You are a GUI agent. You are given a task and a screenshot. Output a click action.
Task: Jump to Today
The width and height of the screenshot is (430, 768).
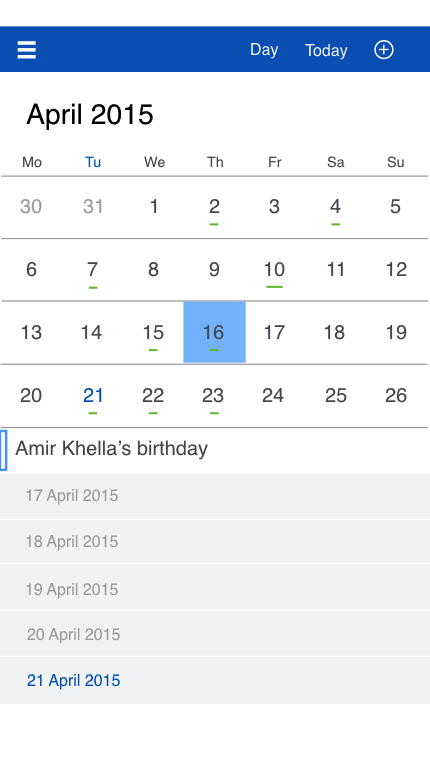click(326, 50)
